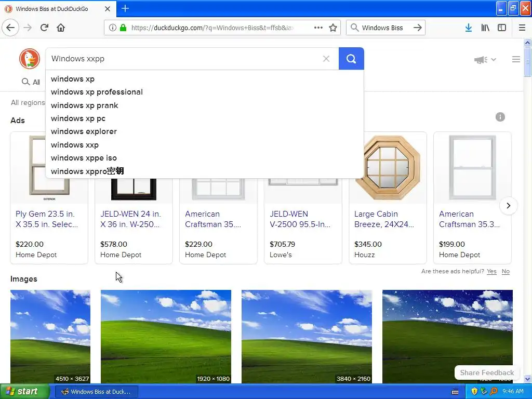Open Ply Gem 23.5 in. ad link
The height and width of the screenshot is (399, 532).
[x=46, y=219]
